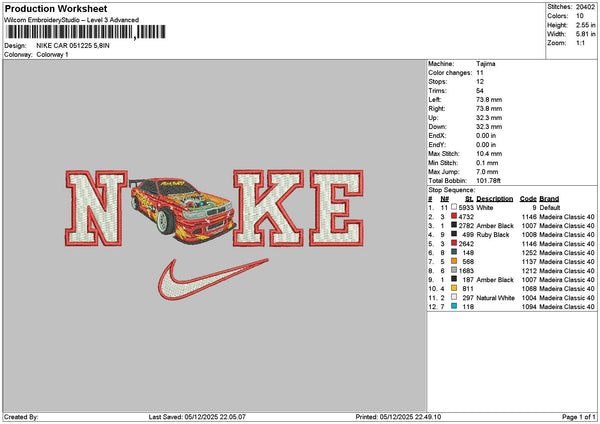Click the red swatch in stop row 2
Viewport: 600px width, 424px height.
click(x=454, y=216)
